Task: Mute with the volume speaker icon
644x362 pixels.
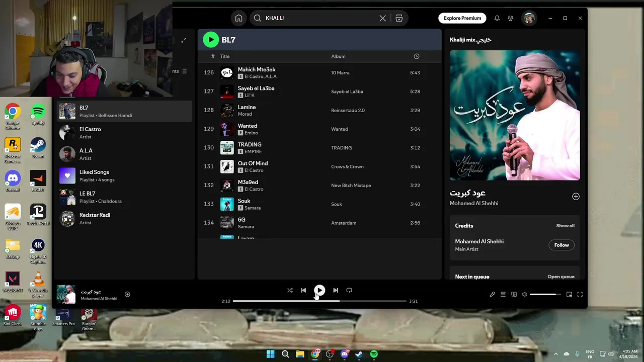Action: coord(525,295)
